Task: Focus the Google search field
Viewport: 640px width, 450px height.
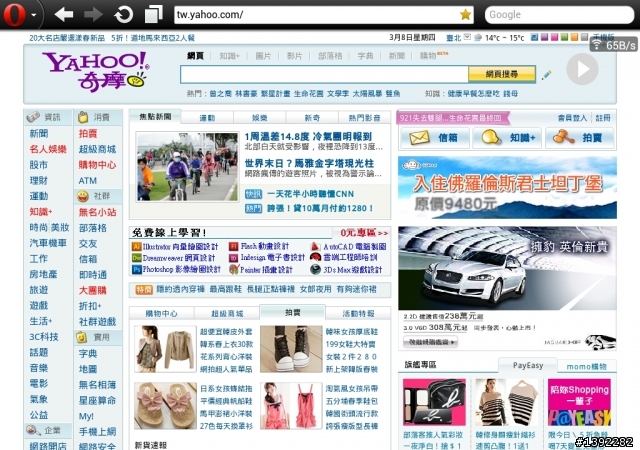Action: 559,15
